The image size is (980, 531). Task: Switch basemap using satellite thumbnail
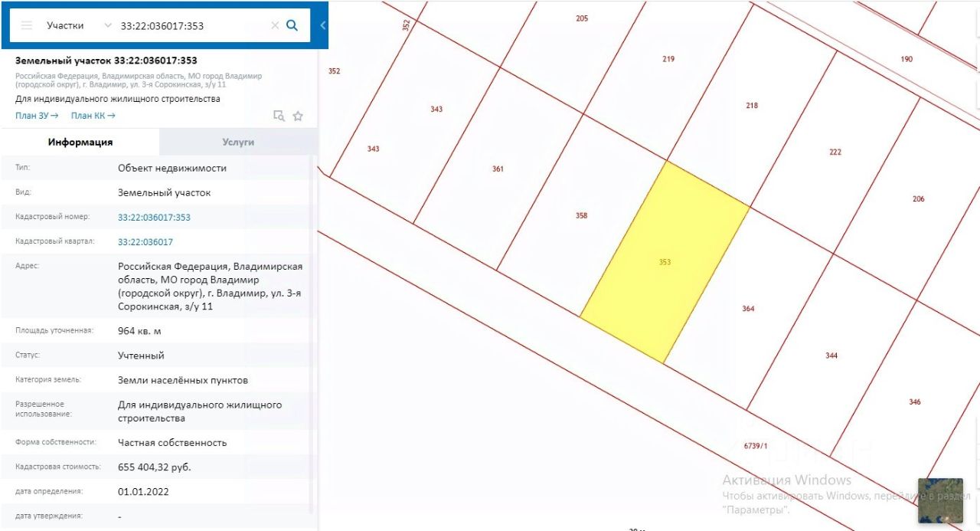click(940, 500)
